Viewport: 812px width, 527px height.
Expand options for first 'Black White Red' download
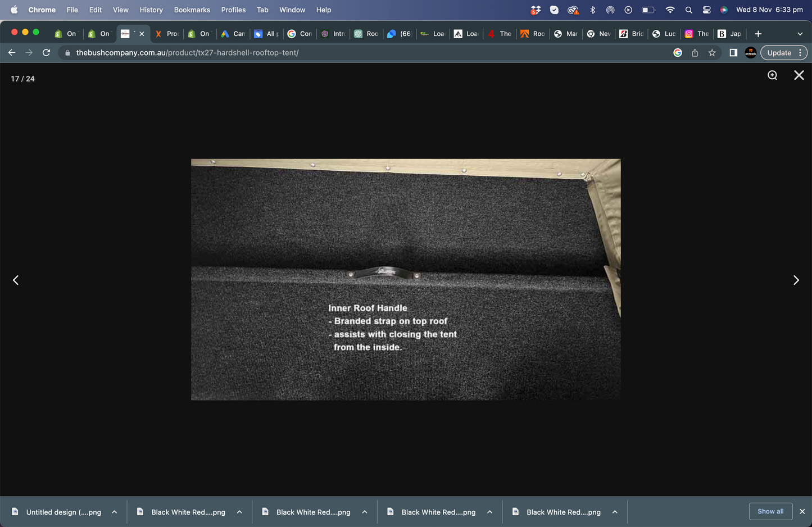pos(239,512)
